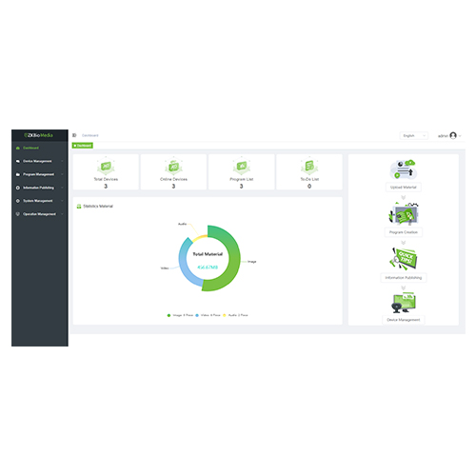
Task: Click the Statistics Material heading
Action: tap(98, 207)
